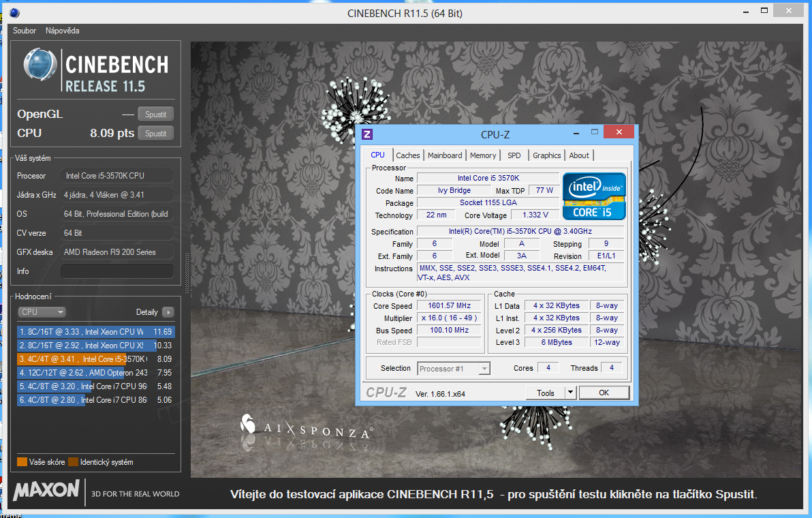Switch to the About tab in CPU-Z
The height and width of the screenshot is (518, 812).
point(579,155)
